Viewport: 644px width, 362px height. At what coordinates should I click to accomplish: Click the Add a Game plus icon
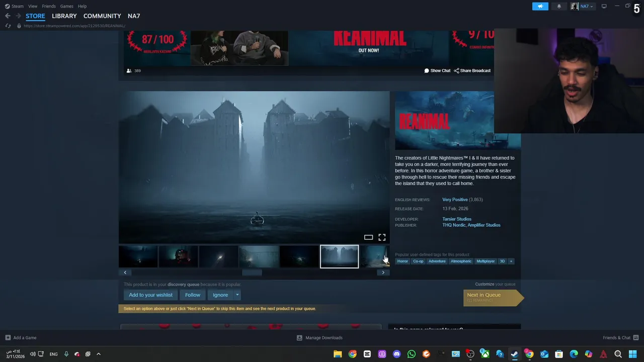pyautogui.click(x=8, y=338)
